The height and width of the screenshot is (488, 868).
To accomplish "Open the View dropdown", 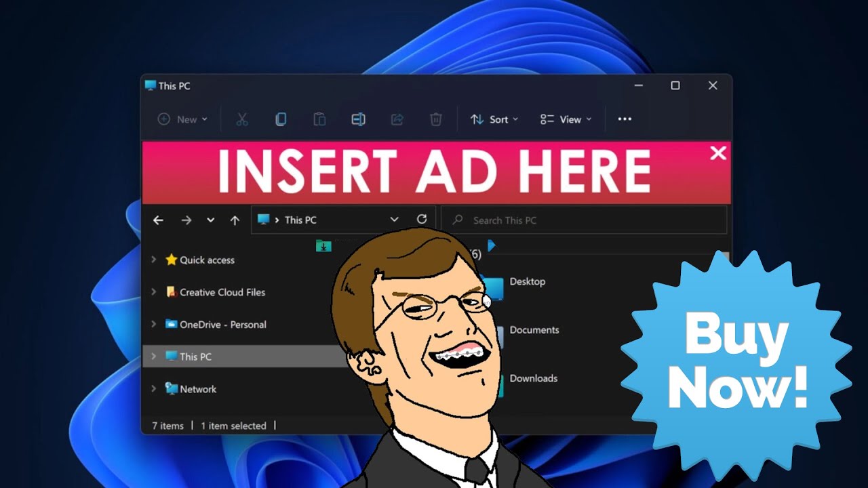I will pos(565,119).
